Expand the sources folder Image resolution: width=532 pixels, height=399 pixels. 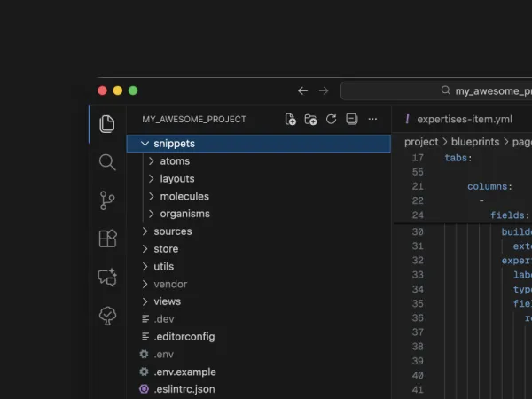pyautogui.click(x=145, y=231)
